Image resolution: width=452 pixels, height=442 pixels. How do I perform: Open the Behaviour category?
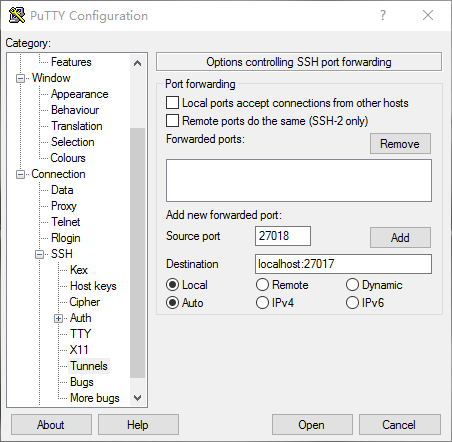tap(75, 110)
